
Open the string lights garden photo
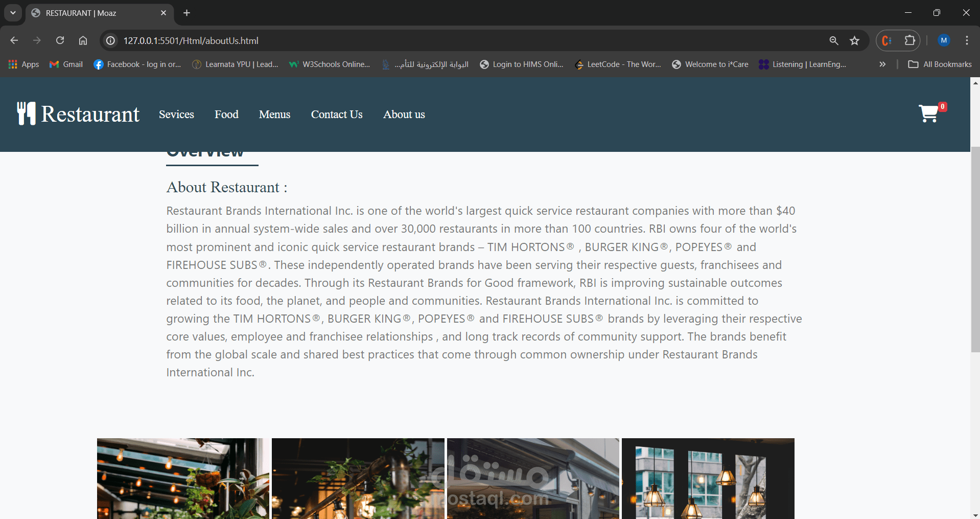coord(183,479)
